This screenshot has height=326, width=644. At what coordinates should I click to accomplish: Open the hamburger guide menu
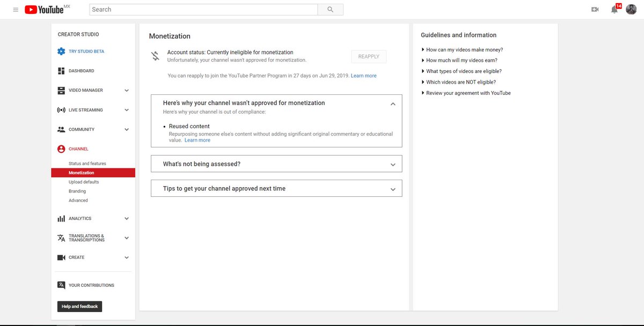15,10
